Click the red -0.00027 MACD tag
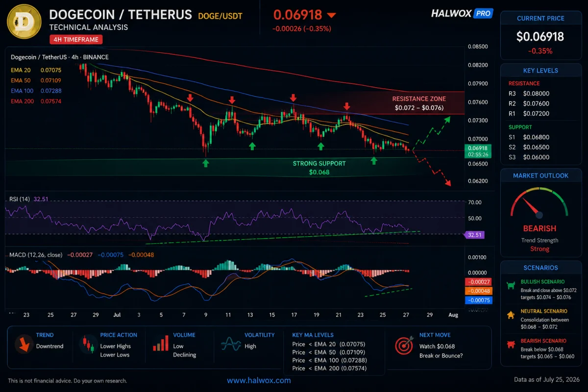Screen dimensions: 588x392 [x=479, y=282]
